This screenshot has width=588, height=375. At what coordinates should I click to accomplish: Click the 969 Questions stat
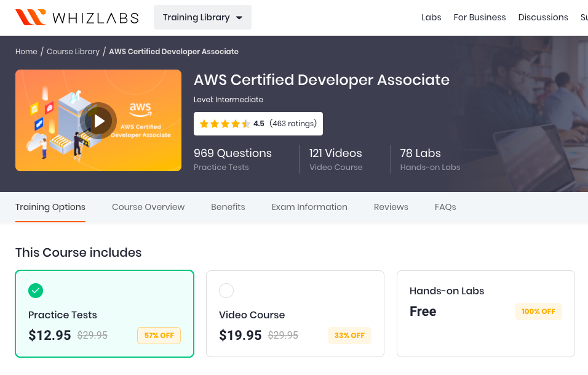click(232, 153)
